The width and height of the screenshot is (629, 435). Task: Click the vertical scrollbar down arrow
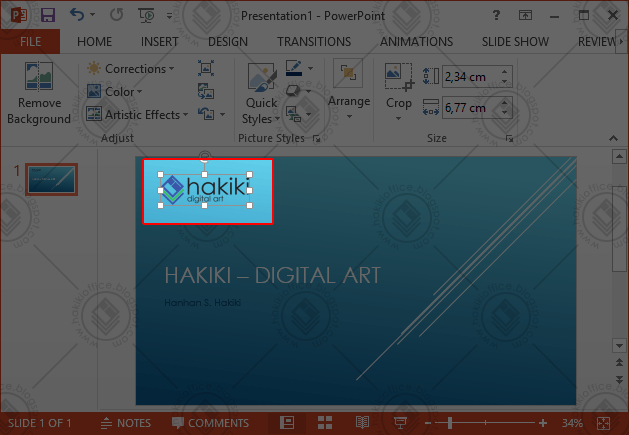[x=619, y=346]
